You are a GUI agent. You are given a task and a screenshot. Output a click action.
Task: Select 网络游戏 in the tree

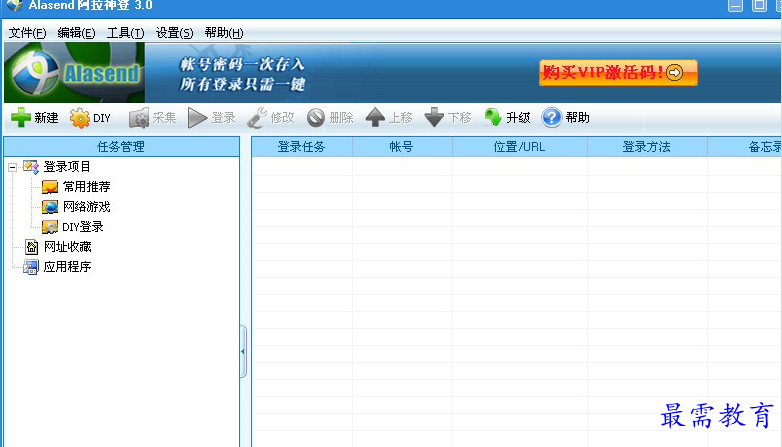coord(87,207)
